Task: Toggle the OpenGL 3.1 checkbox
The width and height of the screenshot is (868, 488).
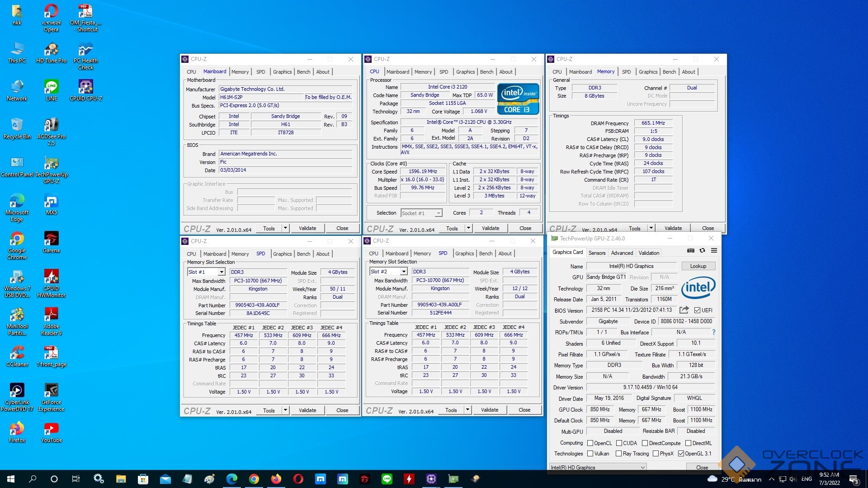Action: tap(681, 454)
